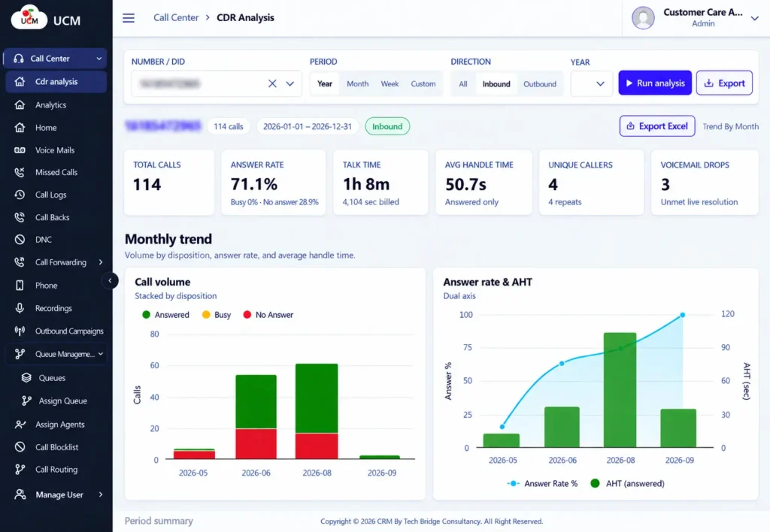Image resolution: width=770 pixels, height=532 pixels.
Task: Open Assign Agents person icon
Action: pos(20,425)
